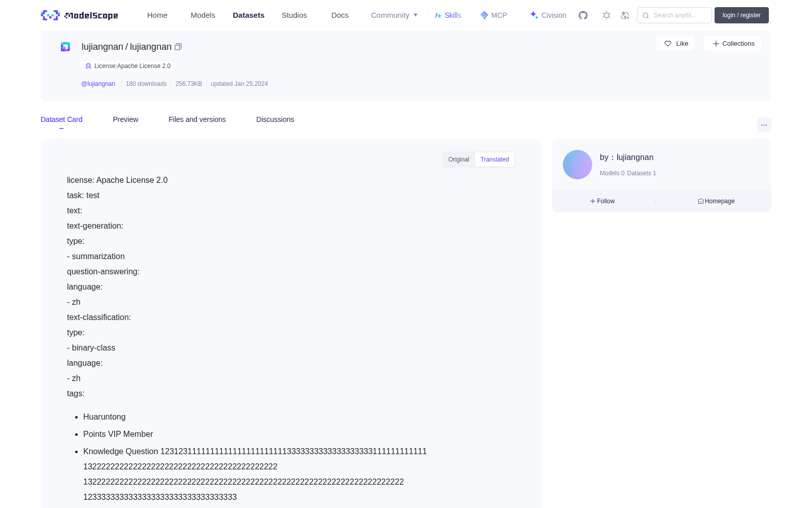Screen dimensions: 812x508
Task: Click the 'question-answering:' line
Action: coord(103,272)
